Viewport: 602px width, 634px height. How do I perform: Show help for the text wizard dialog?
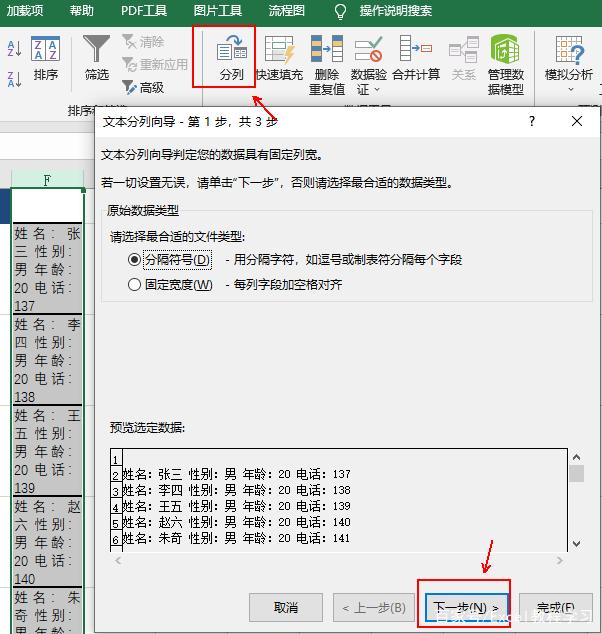(532, 121)
